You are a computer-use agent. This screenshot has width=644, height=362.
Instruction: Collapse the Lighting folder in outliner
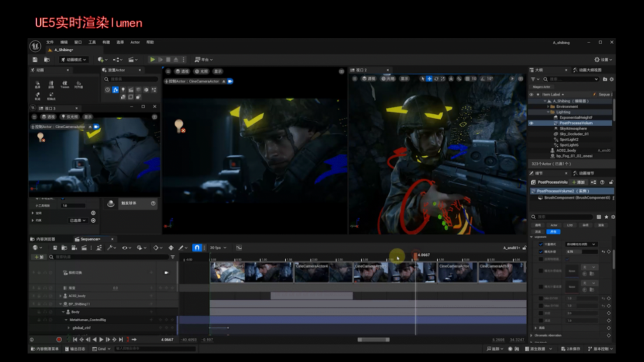pyautogui.click(x=547, y=112)
